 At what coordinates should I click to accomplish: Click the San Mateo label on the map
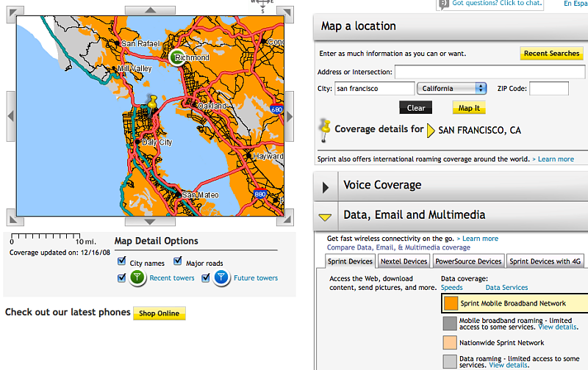[x=200, y=195]
